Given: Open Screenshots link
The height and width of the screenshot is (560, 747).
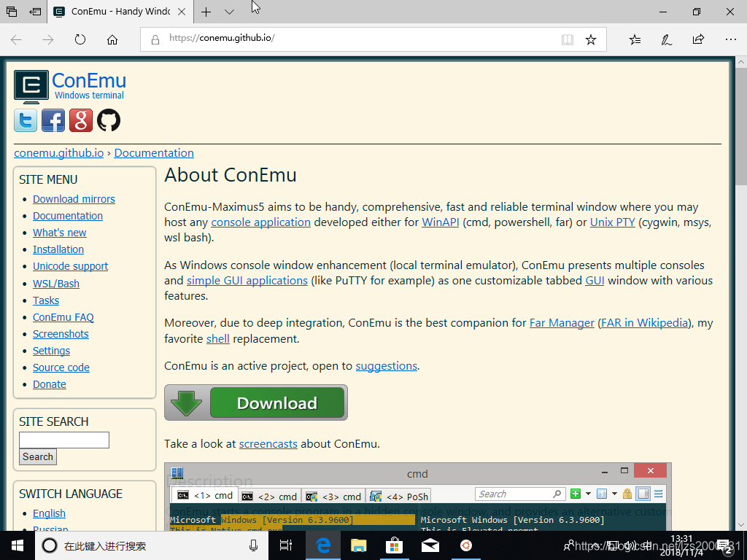Looking at the screenshot, I should click(x=61, y=334).
